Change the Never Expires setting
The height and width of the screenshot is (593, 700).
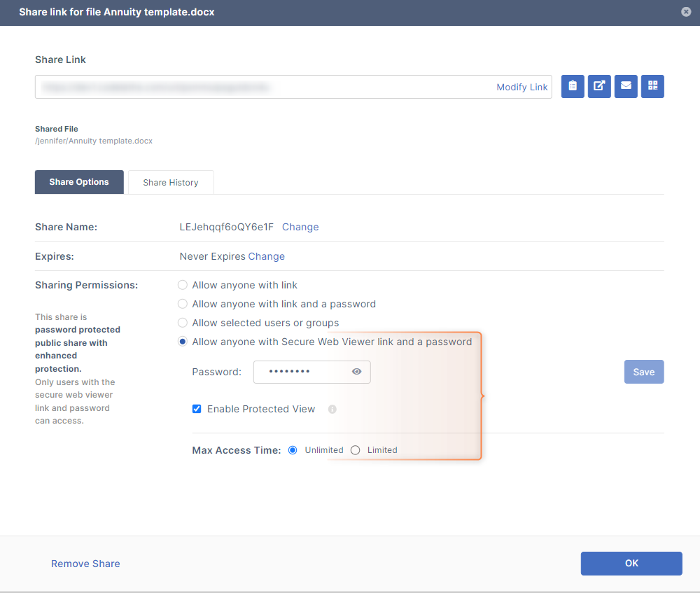266,256
